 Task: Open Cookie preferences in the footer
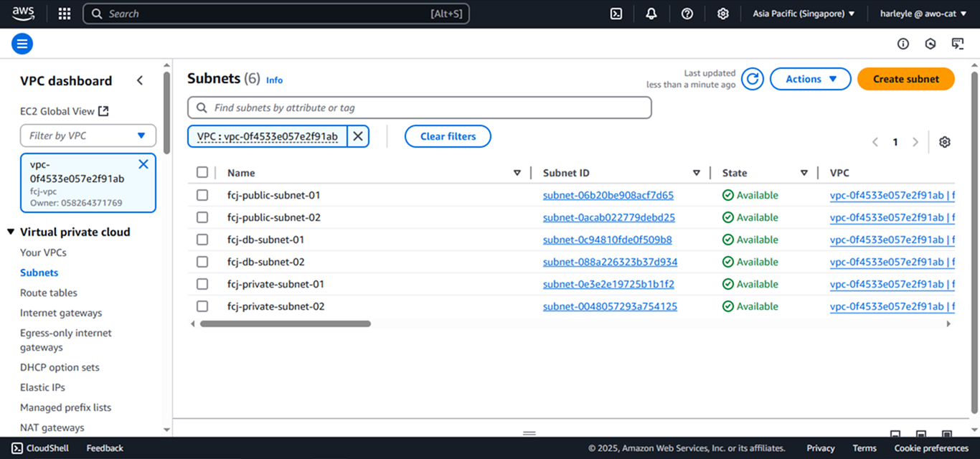pos(931,448)
